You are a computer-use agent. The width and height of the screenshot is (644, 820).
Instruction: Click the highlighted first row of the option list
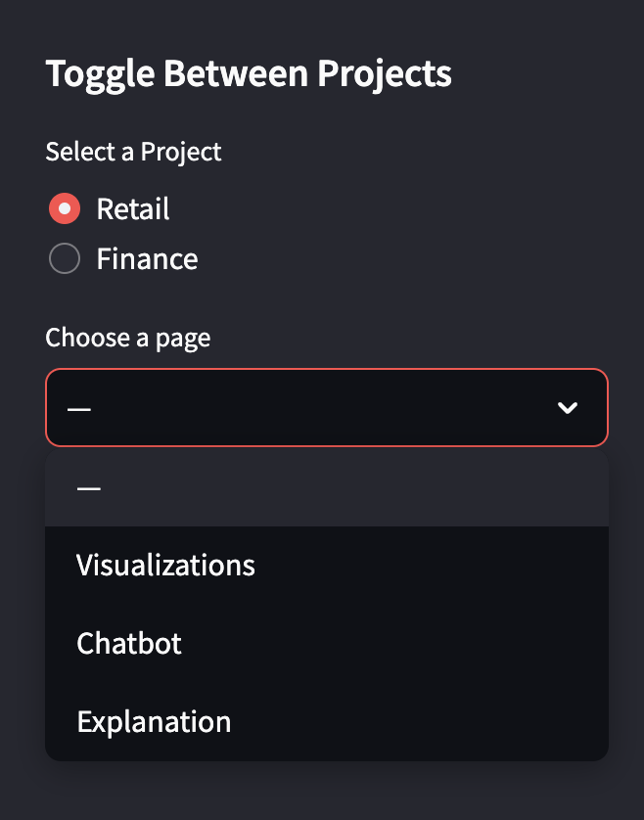pyautogui.click(x=327, y=488)
